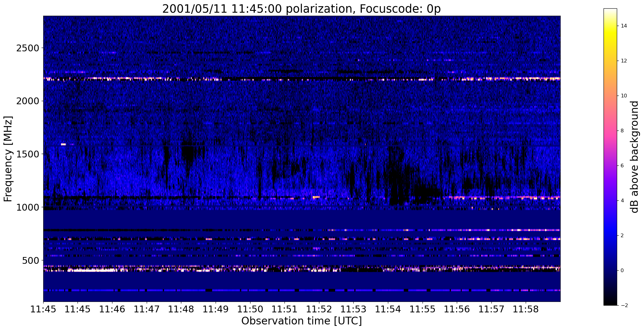This screenshot has height=330, width=644.
Task: Click the colorbar tick label 14
Action: (624, 26)
